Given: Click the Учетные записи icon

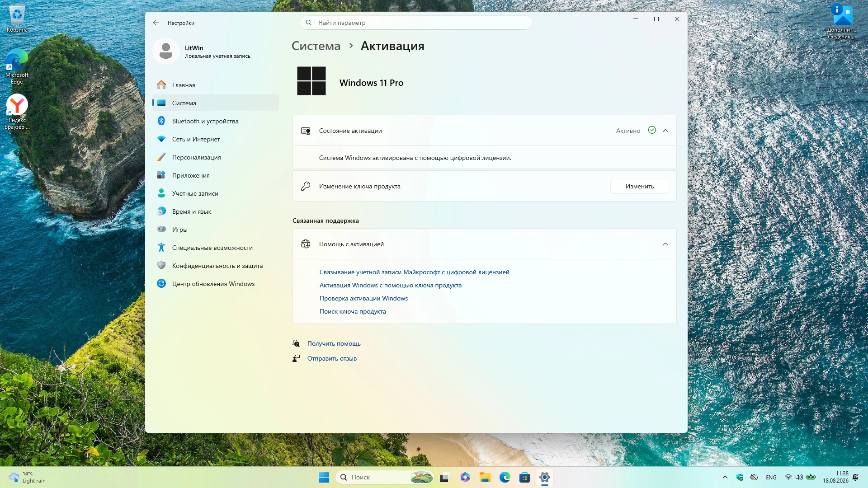Looking at the screenshot, I should pos(161,193).
